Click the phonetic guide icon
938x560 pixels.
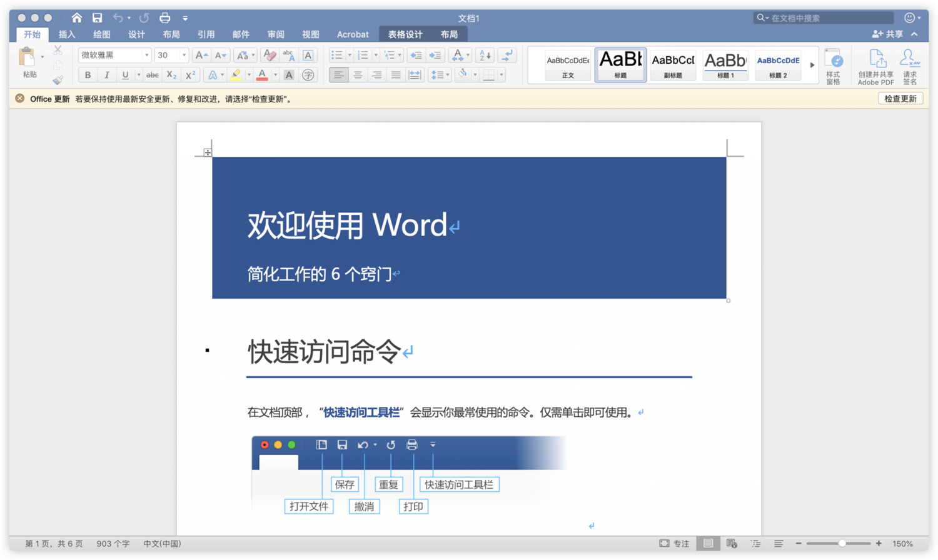pos(288,56)
